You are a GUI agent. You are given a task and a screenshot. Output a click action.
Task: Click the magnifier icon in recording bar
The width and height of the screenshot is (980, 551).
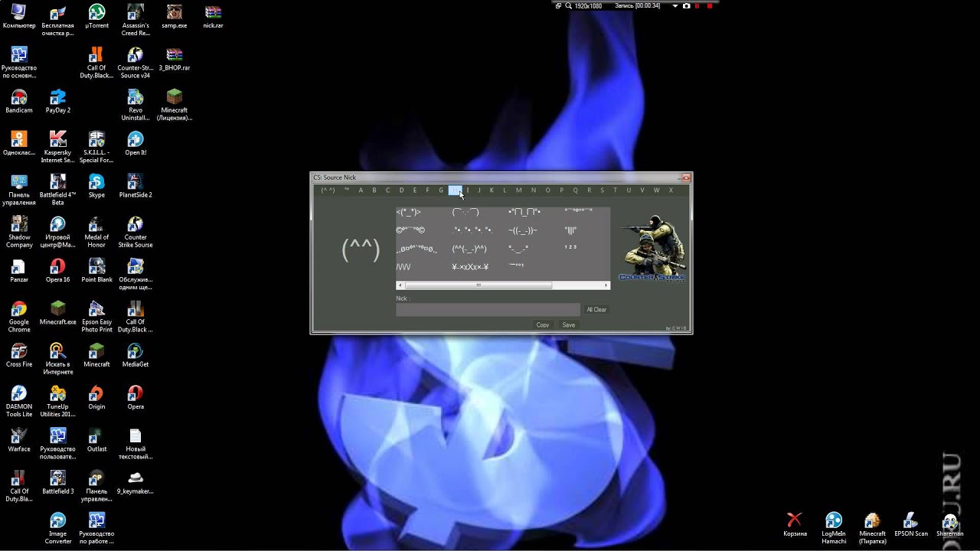[x=568, y=5]
